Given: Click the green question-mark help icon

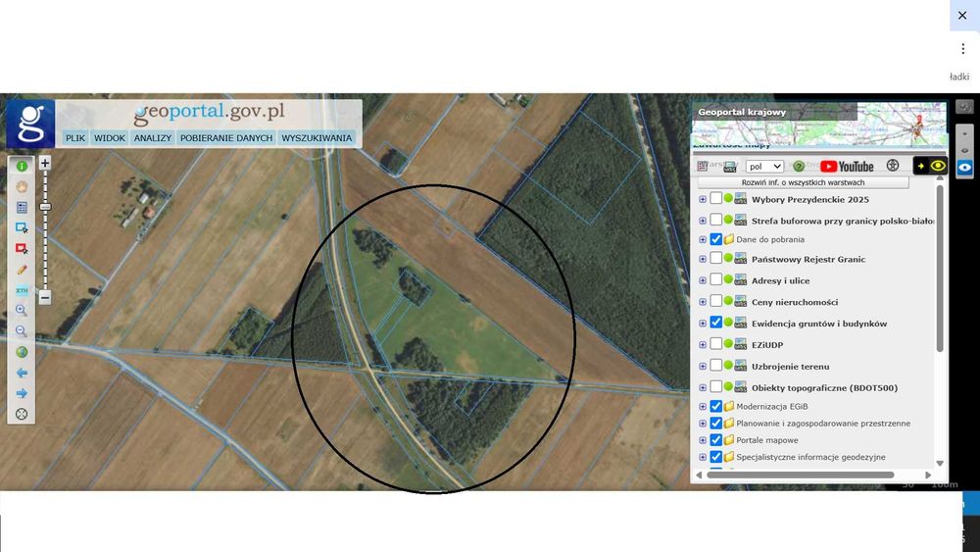Looking at the screenshot, I should [799, 167].
